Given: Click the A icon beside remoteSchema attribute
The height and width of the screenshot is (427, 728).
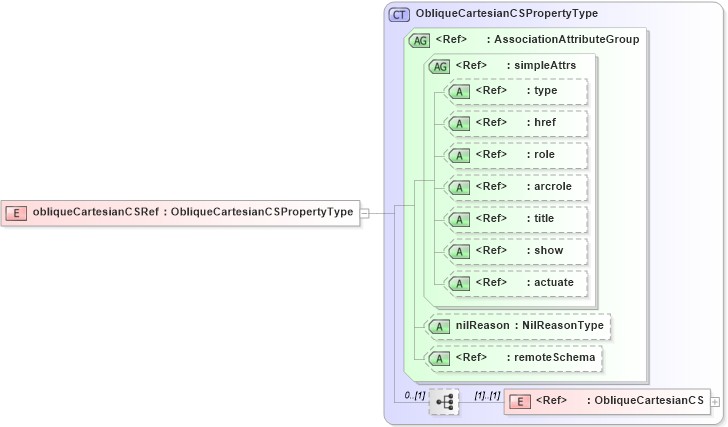Looking at the screenshot, I should (x=439, y=359).
